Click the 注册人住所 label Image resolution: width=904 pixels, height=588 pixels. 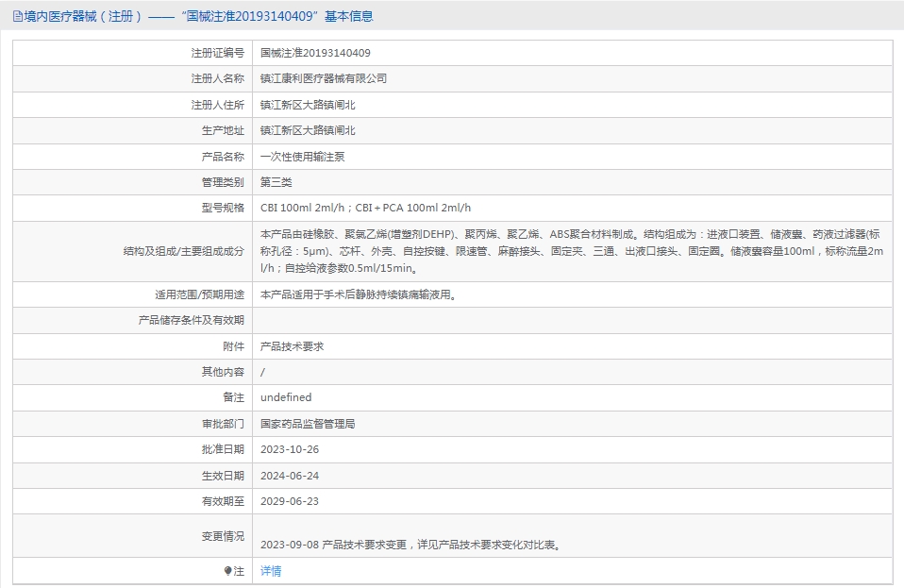click(x=218, y=105)
